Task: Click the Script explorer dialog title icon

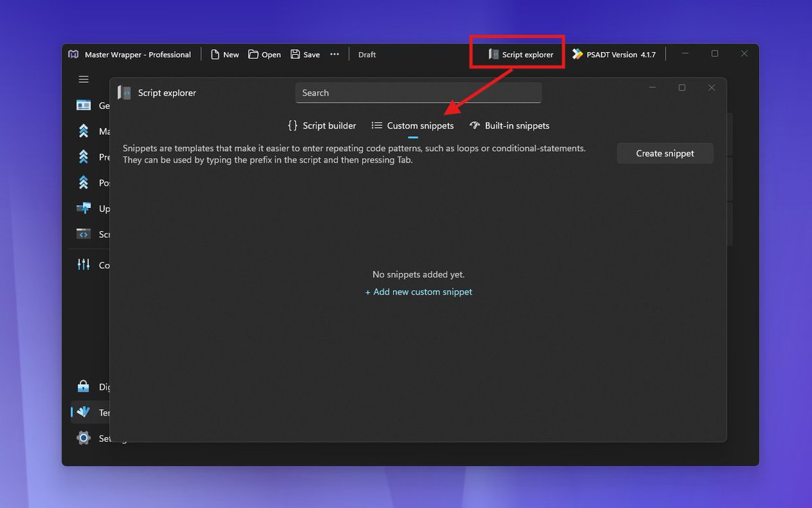Action: (125, 93)
